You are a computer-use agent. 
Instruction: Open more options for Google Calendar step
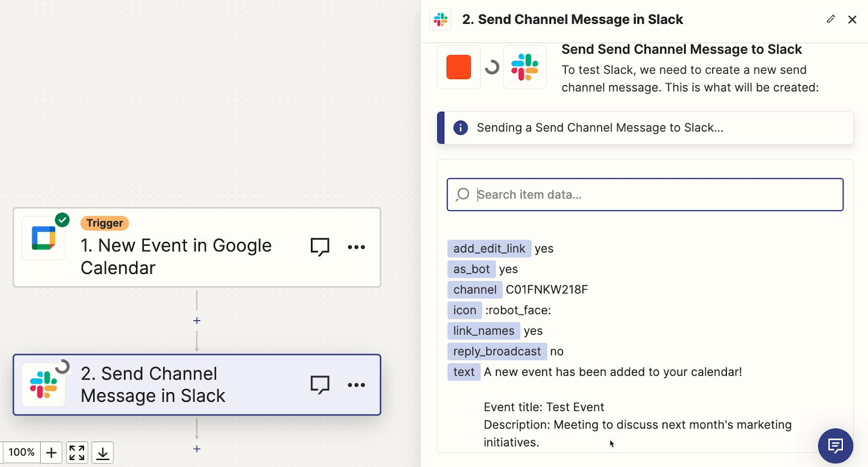point(356,247)
